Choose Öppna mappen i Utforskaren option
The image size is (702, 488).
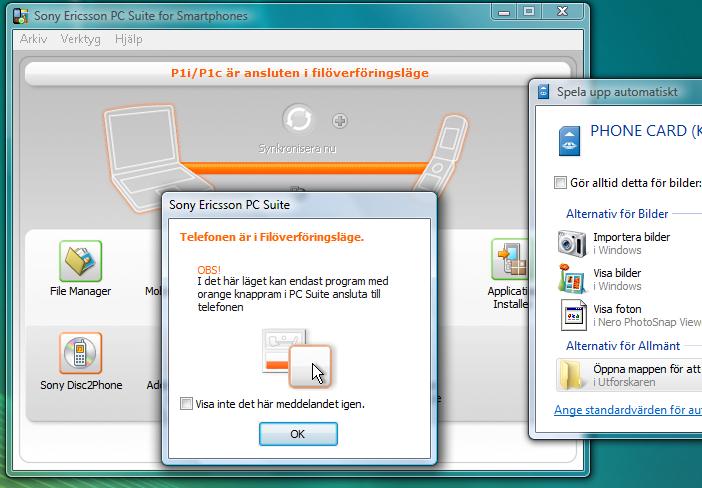pos(629,375)
